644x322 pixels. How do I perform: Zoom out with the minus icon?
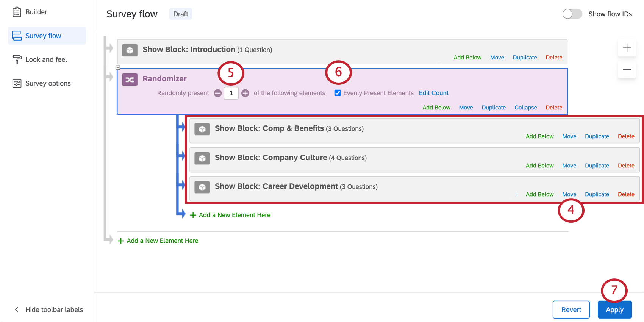627,69
